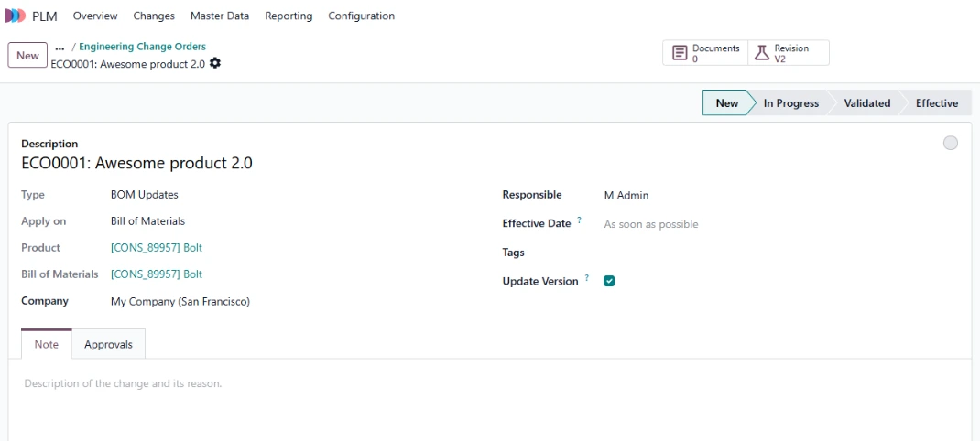Screen dimensions: 980x441
Task: Select the New stage in status bar
Action: point(727,103)
